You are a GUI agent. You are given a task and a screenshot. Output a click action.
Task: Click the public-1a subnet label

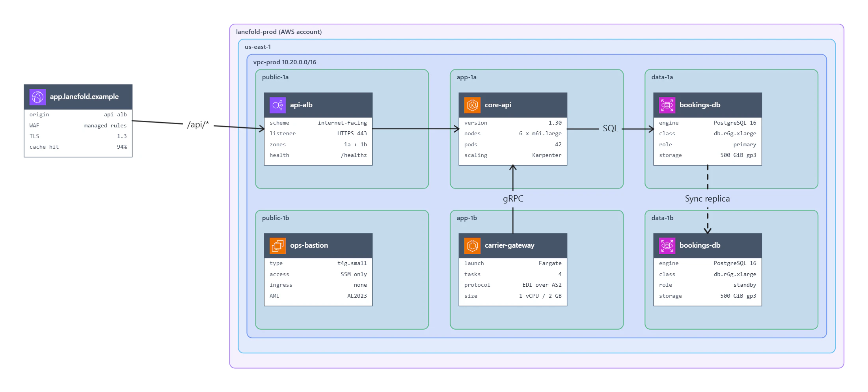275,77
